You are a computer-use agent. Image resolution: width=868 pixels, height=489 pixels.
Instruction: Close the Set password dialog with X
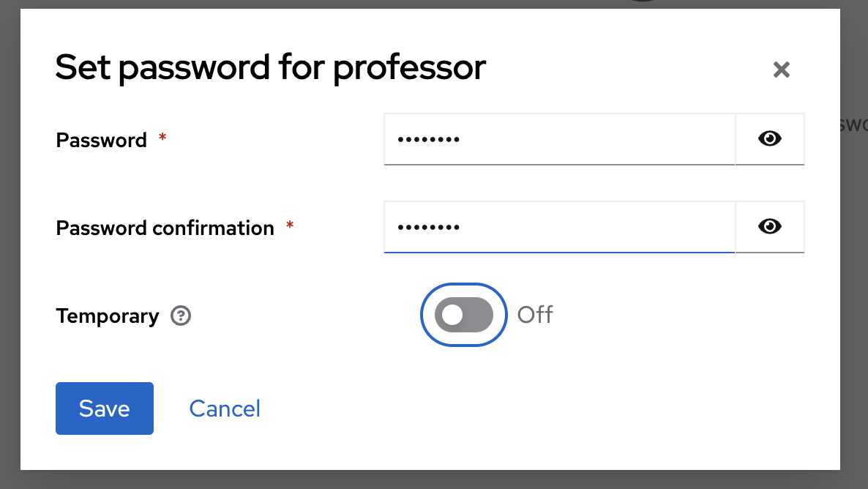pyautogui.click(x=781, y=70)
